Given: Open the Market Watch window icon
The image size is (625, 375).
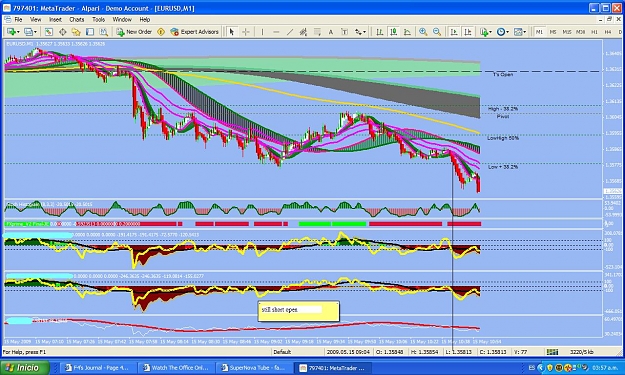Looking at the screenshot, I should (x=49, y=32).
